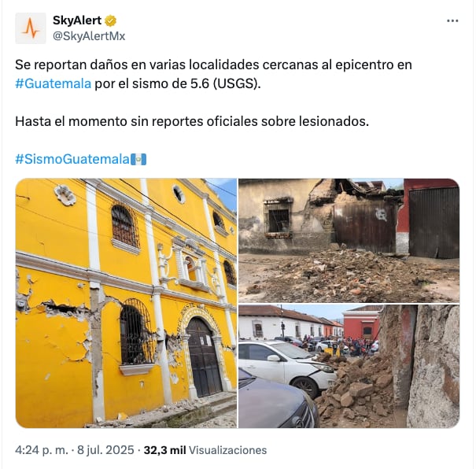The height and width of the screenshot is (469, 476).
Task: Click the Guatemala flag emoji
Action: tap(138, 160)
